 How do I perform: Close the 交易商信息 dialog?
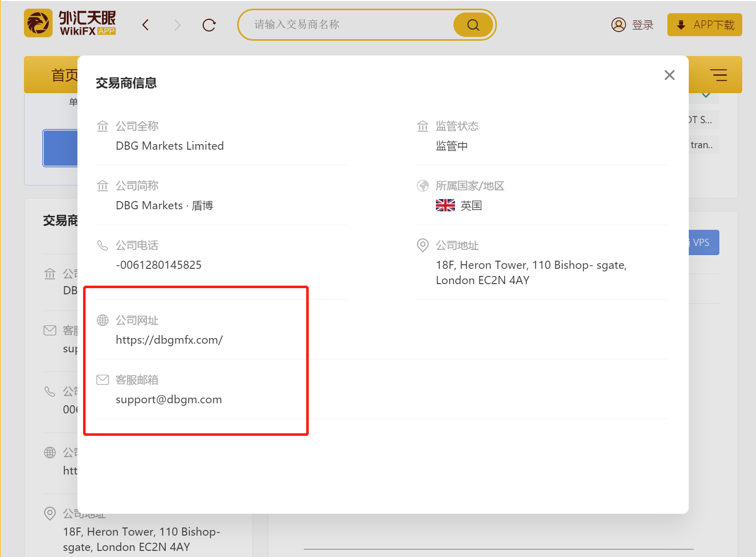(x=669, y=75)
